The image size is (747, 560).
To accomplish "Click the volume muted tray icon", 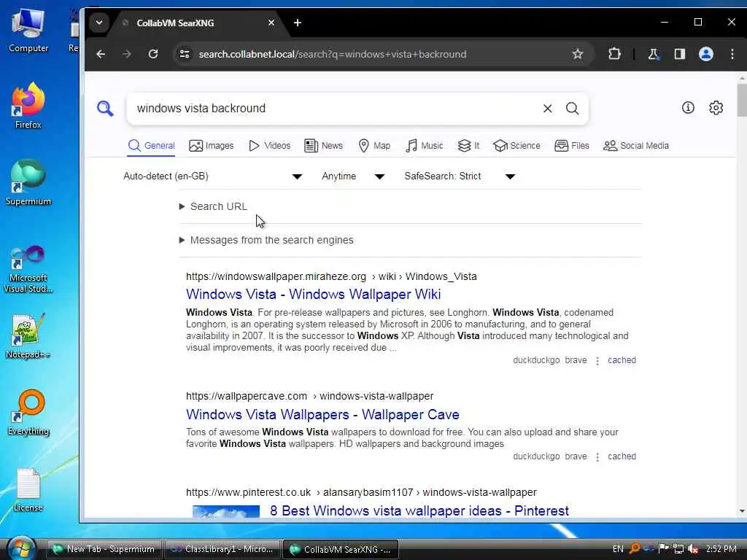I will [693, 549].
